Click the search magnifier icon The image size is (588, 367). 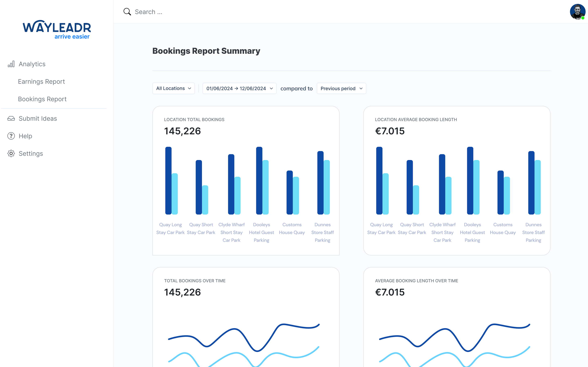point(127,11)
